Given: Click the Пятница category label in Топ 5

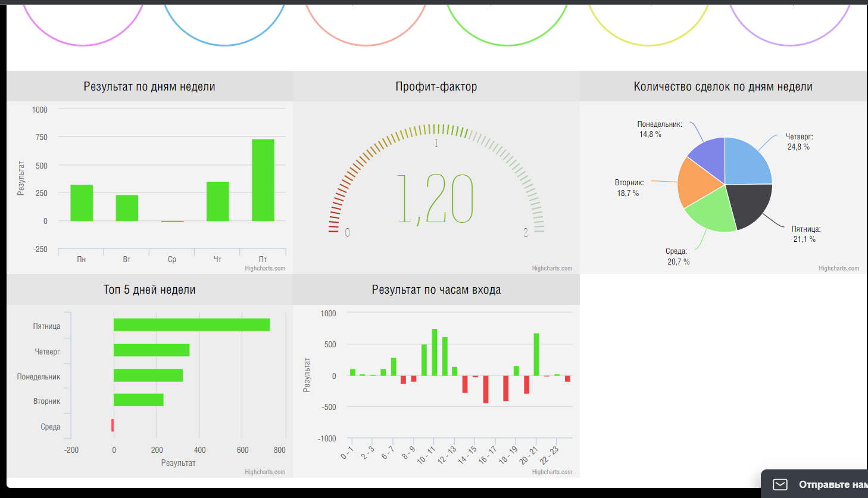Looking at the screenshot, I should [x=46, y=326].
